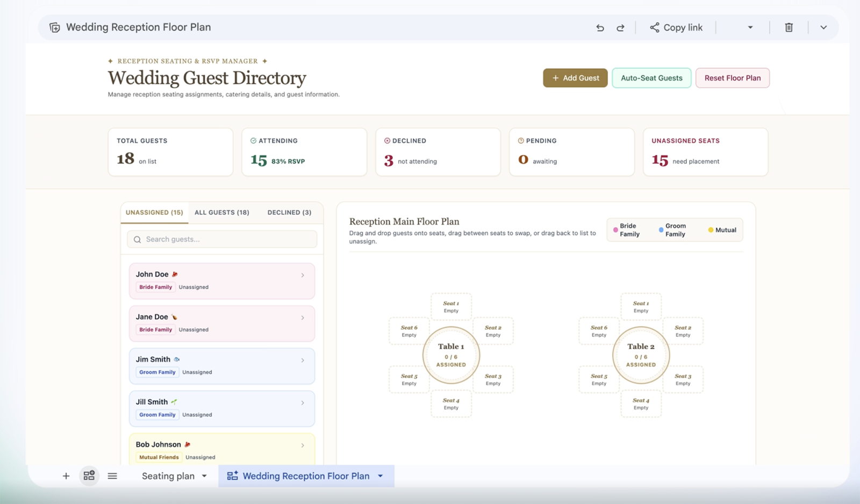
Task: Click Seat 3 at Table 2
Action: pyautogui.click(x=683, y=379)
